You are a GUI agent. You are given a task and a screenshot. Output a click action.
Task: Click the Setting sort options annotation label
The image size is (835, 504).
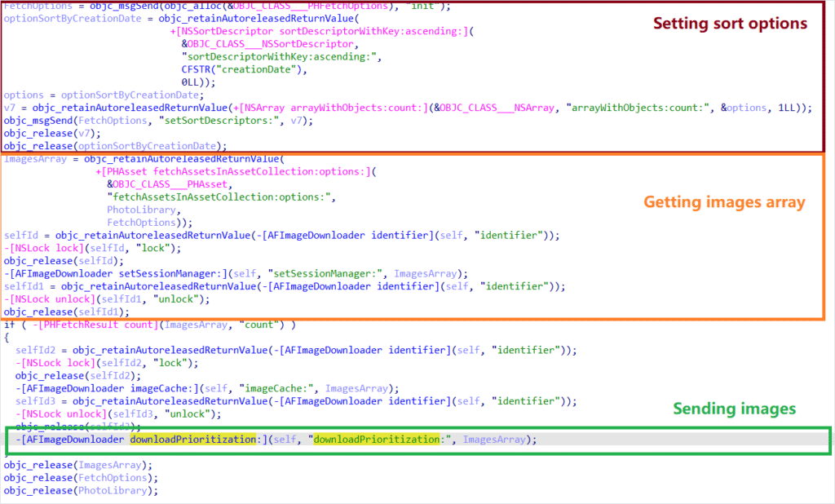click(x=730, y=23)
